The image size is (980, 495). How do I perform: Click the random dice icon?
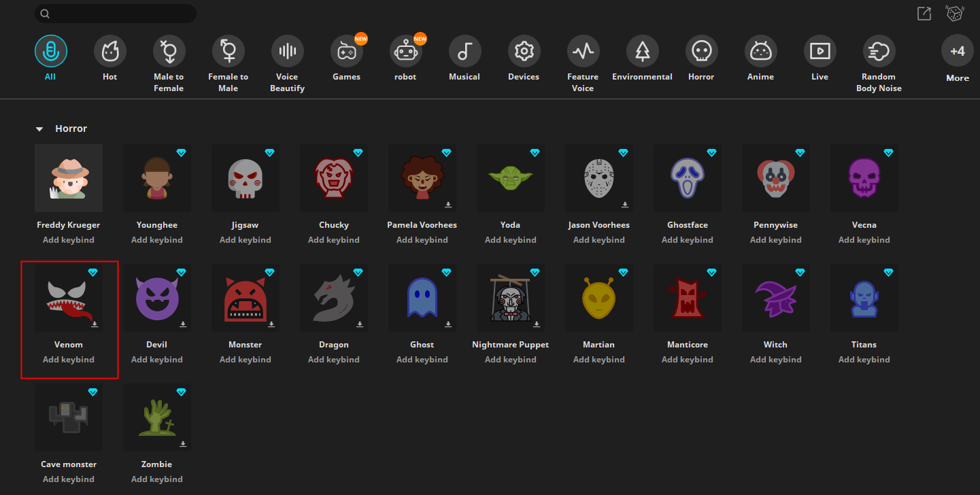[x=955, y=13]
